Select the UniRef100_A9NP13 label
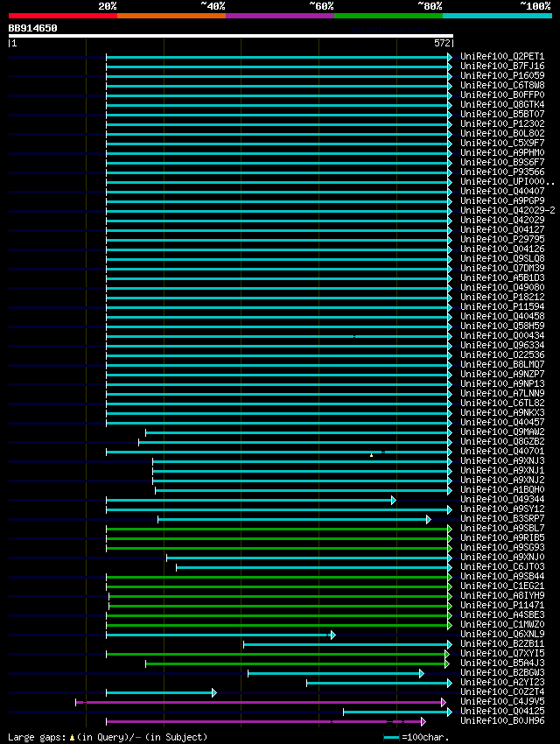The width and height of the screenshot is (560, 744). click(502, 384)
